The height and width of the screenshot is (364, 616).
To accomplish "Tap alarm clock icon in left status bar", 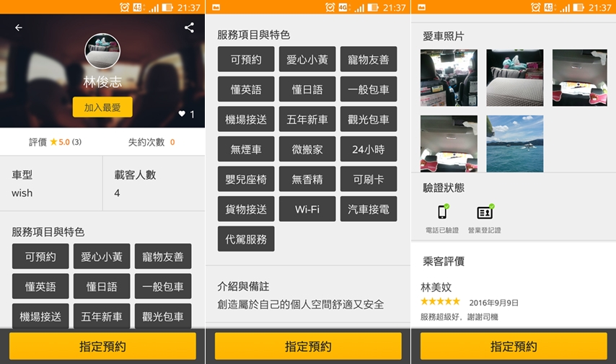I will pyautogui.click(x=125, y=7).
